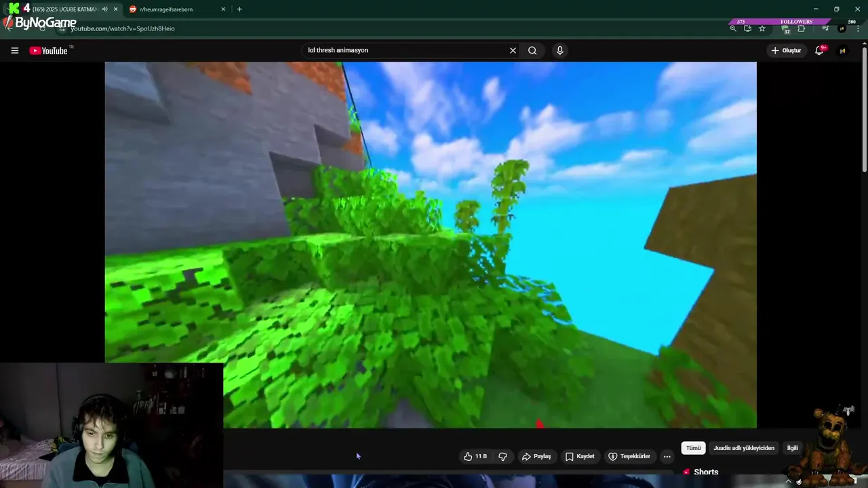Select the İlgili filter chip
This screenshot has width=868, height=488.
click(x=792, y=448)
